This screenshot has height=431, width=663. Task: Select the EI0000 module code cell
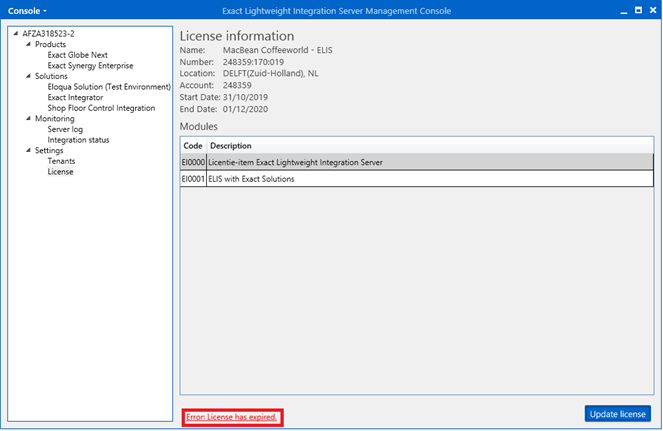tap(193, 162)
